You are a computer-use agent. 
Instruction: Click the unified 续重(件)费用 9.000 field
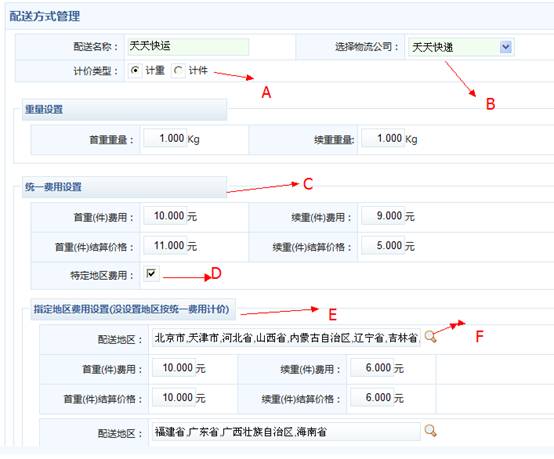[x=383, y=216]
